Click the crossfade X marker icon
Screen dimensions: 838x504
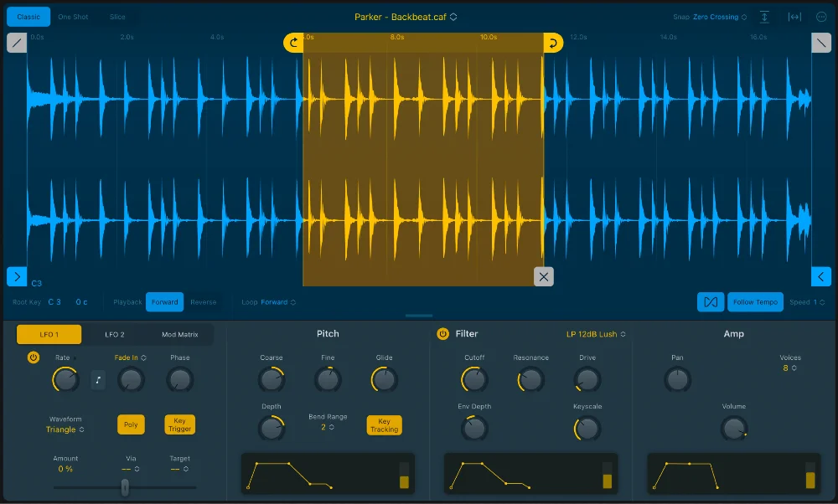[x=544, y=277]
